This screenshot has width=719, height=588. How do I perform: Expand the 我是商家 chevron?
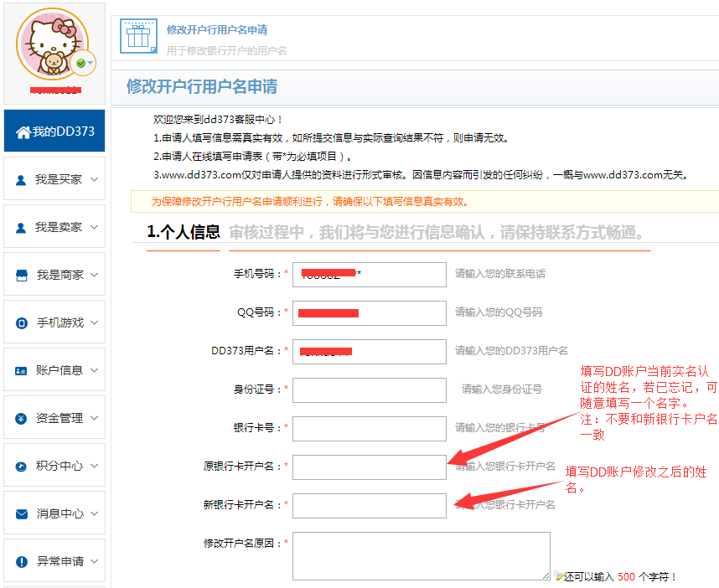94,275
